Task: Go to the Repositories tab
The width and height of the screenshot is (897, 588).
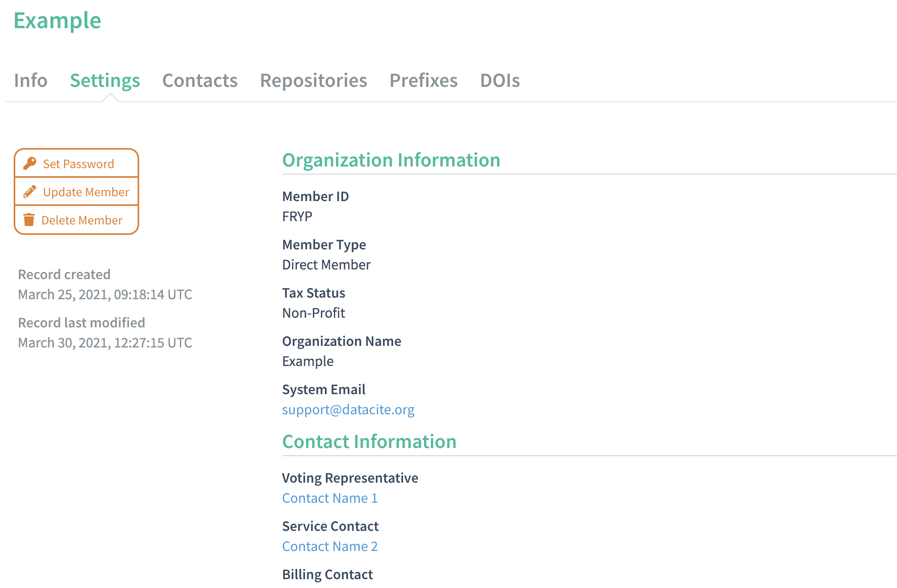Action: coord(313,80)
